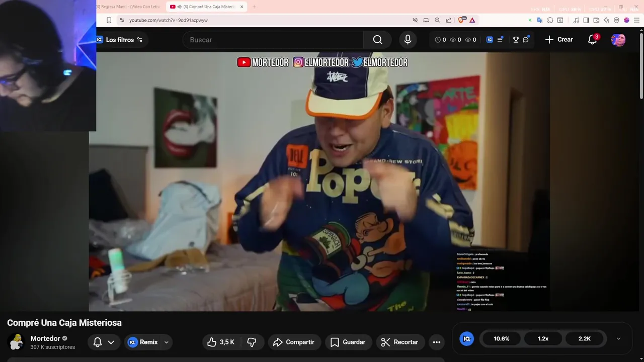Toggle subscription notification bell for Mortedor
Viewport: 644px width, 362px height.
[x=104, y=342]
